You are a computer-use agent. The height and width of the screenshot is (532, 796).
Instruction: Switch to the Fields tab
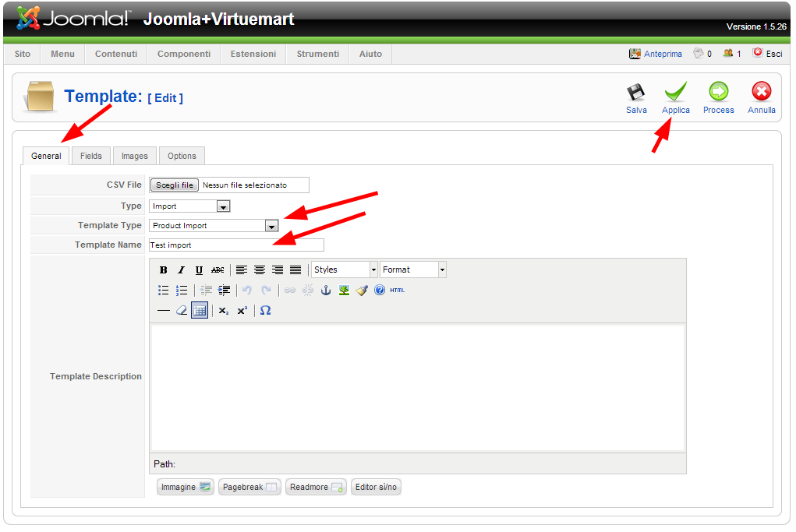(91, 157)
